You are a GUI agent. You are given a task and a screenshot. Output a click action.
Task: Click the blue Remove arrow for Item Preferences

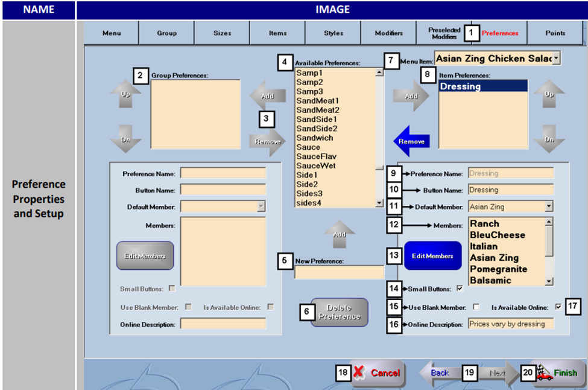(x=411, y=141)
